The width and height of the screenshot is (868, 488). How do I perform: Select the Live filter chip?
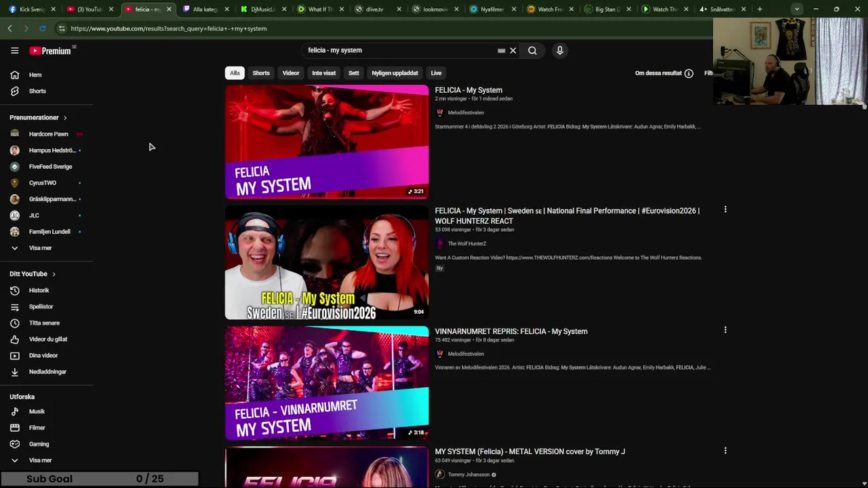(x=436, y=73)
